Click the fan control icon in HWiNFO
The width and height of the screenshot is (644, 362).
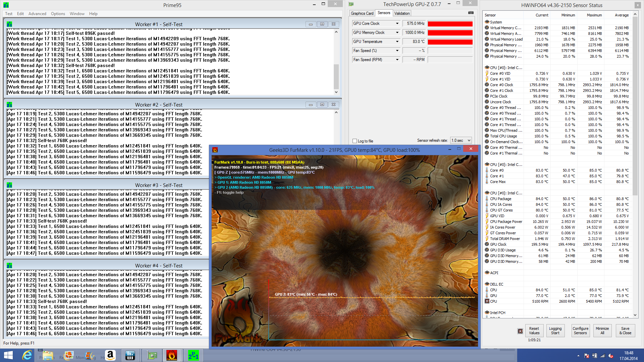[x=520, y=331]
